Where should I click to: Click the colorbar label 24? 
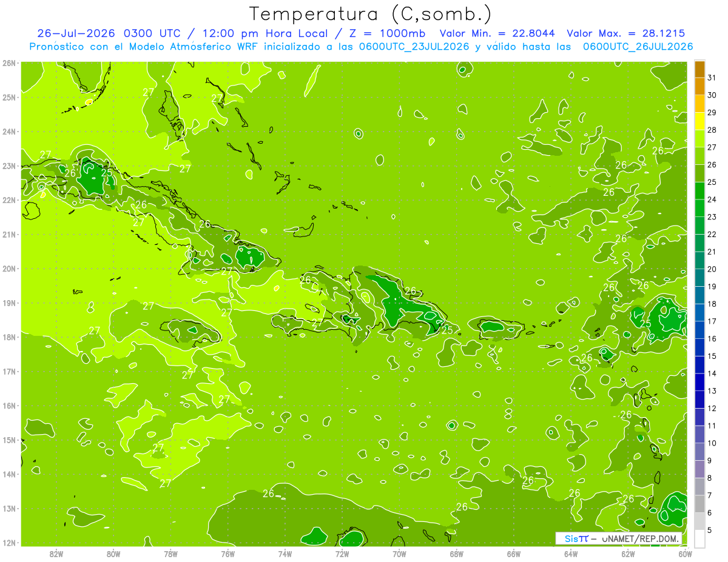tap(712, 199)
